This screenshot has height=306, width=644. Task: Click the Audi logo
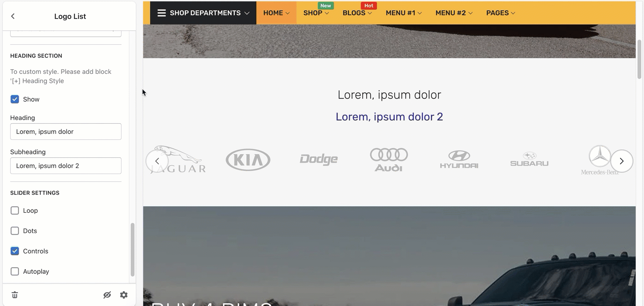pos(389,160)
